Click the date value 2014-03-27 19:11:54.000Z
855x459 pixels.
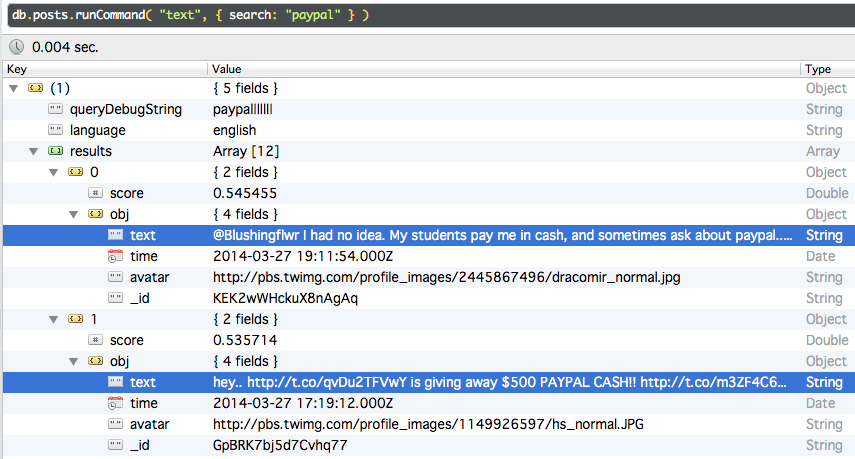tap(303, 256)
